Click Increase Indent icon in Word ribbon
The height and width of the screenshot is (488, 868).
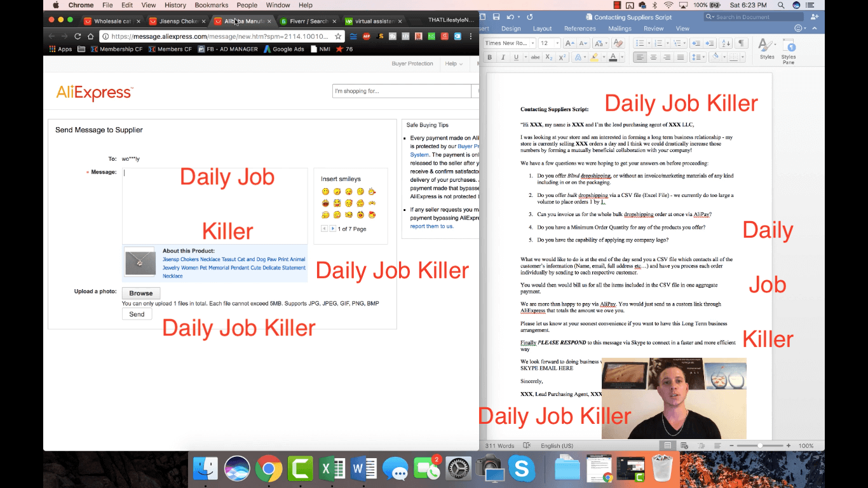point(709,43)
